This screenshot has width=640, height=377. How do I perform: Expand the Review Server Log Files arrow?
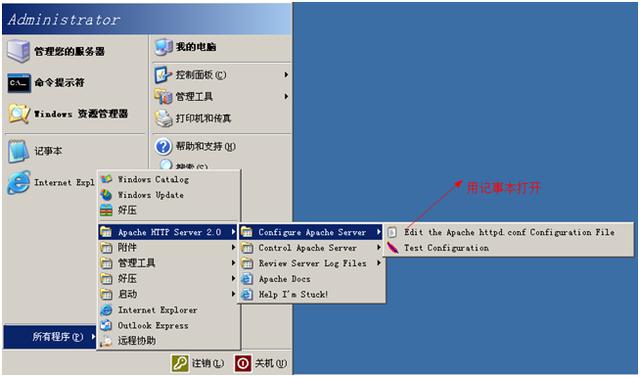[379, 263]
